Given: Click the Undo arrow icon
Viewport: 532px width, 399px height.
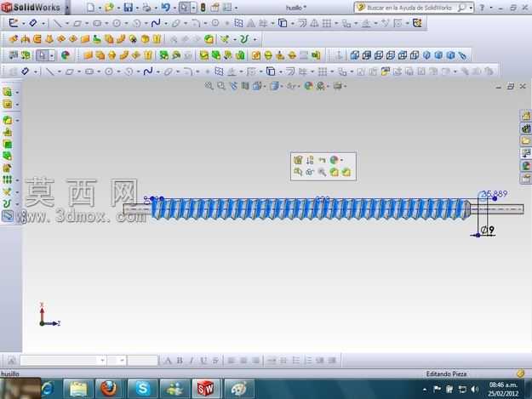Looking at the screenshot, I should (166, 8).
